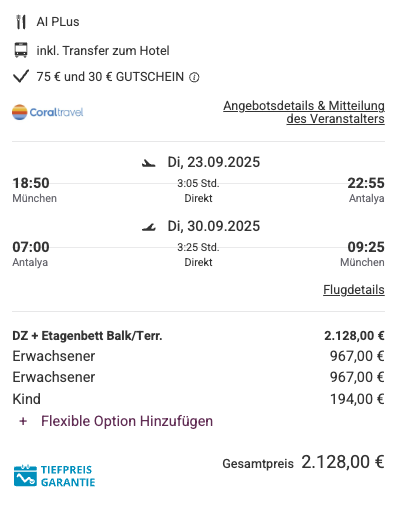Click inkl. Transfer zum Hotel text
Screen dimensions: 396x509
point(103,51)
